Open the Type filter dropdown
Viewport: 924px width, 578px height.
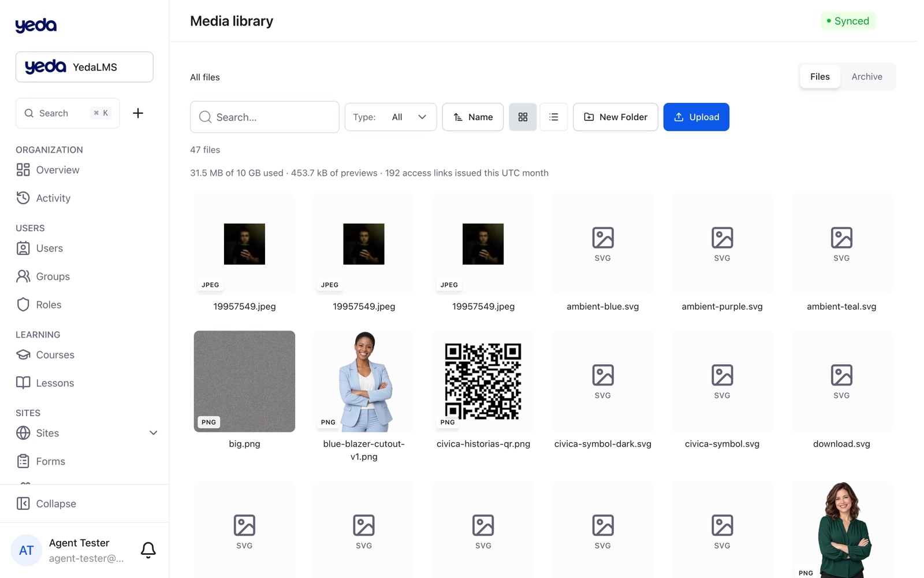tap(391, 117)
